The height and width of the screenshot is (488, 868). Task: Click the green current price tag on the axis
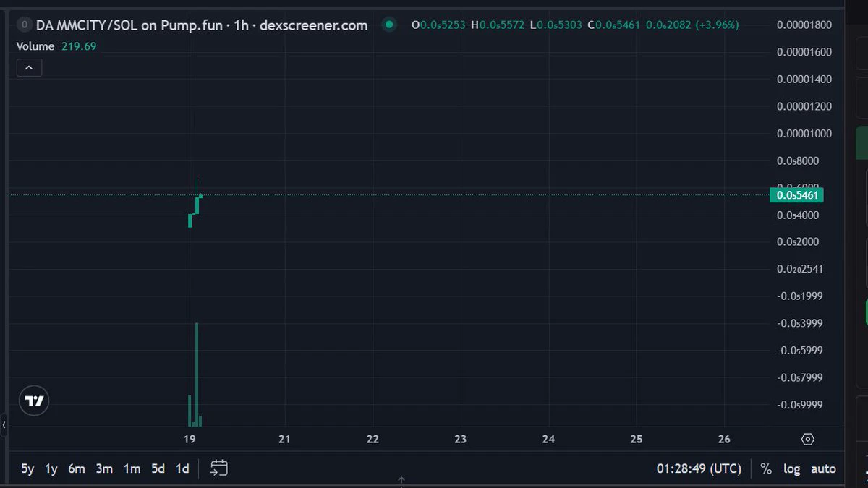click(797, 195)
